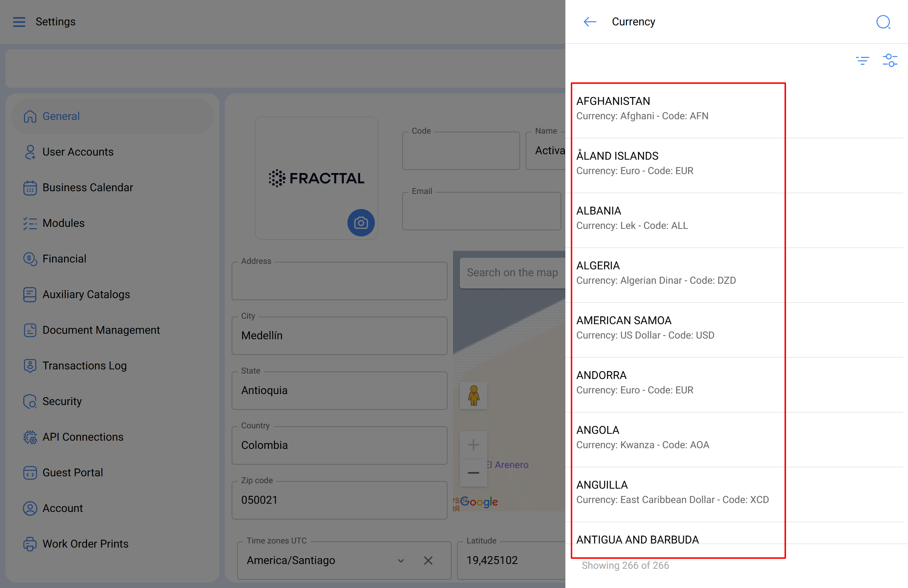Image resolution: width=908 pixels, height=588 pixels.
Task: Expand the Time zones UTC dropdown
Action: pos(401,560)
